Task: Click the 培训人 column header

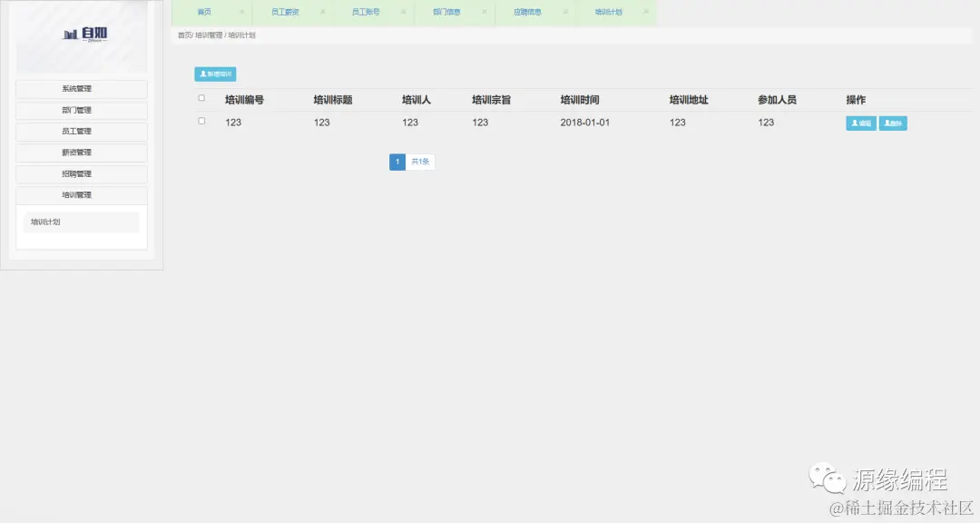Action: pos(416,100)
